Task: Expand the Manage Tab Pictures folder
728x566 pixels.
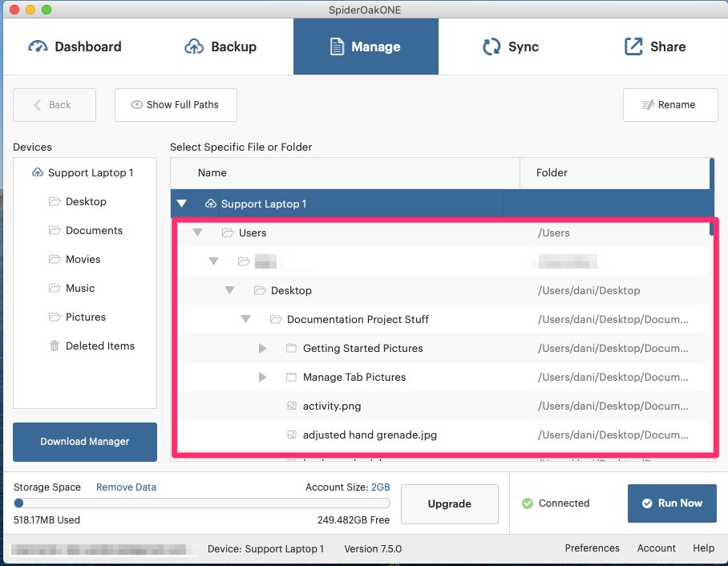Action: point(262,378)
